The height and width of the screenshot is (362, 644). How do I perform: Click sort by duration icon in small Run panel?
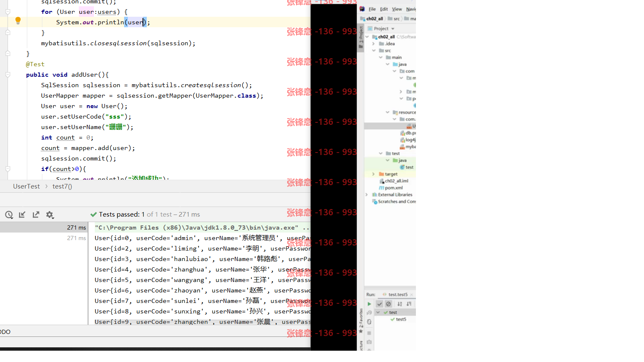click(409, 304)
